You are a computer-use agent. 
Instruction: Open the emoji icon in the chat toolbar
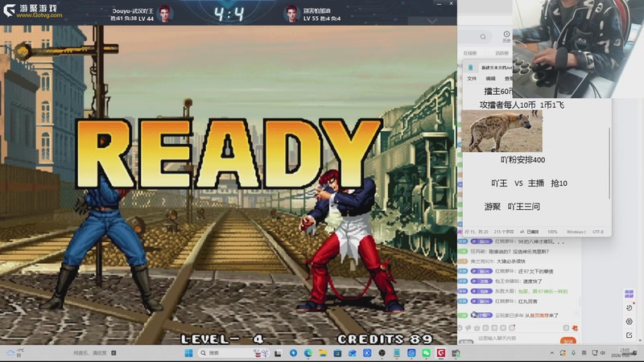pos(460,328)
